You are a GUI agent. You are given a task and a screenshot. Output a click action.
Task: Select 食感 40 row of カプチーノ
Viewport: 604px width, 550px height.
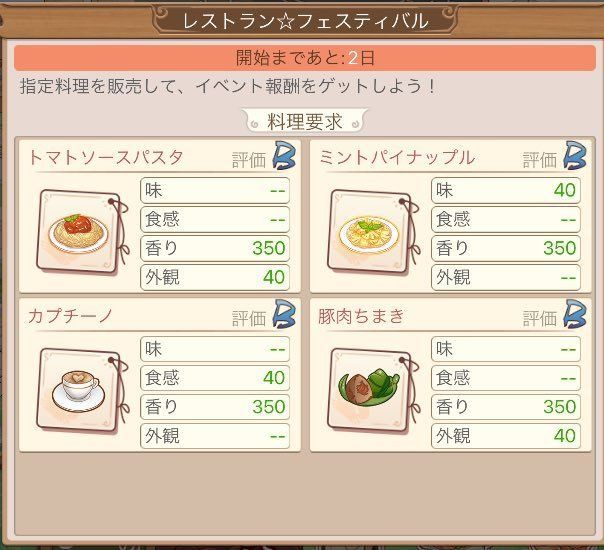pos(214,378)
